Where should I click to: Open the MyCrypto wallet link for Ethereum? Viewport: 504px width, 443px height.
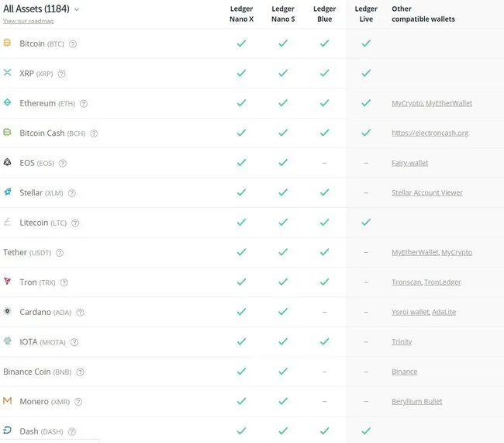(x=407, y=103)
